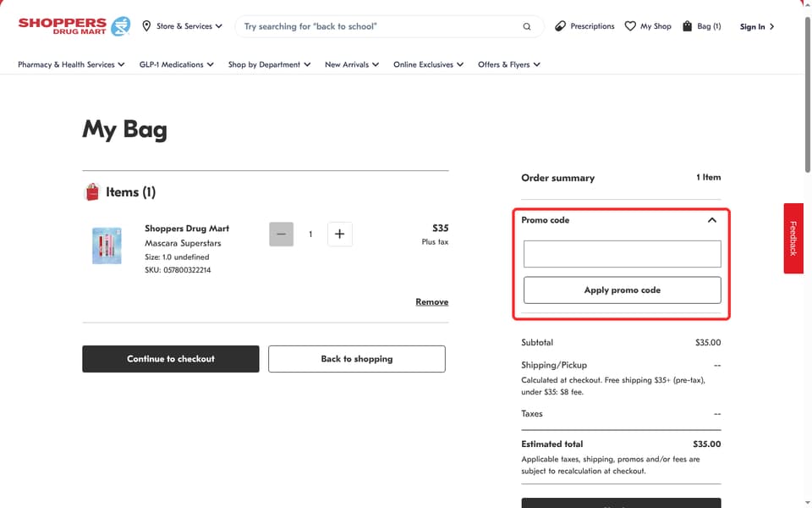Image resolution: width=812 pixels, height=508 pixels.
Task: Collapse the Promo code section chevron
Action: 712,220
